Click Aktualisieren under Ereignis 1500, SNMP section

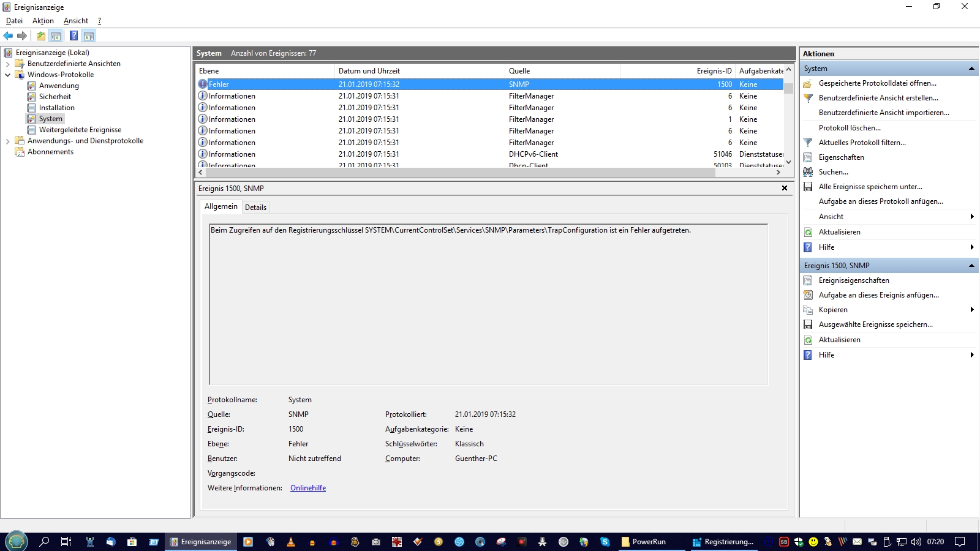pyautogui.click(x=839, y=340)
